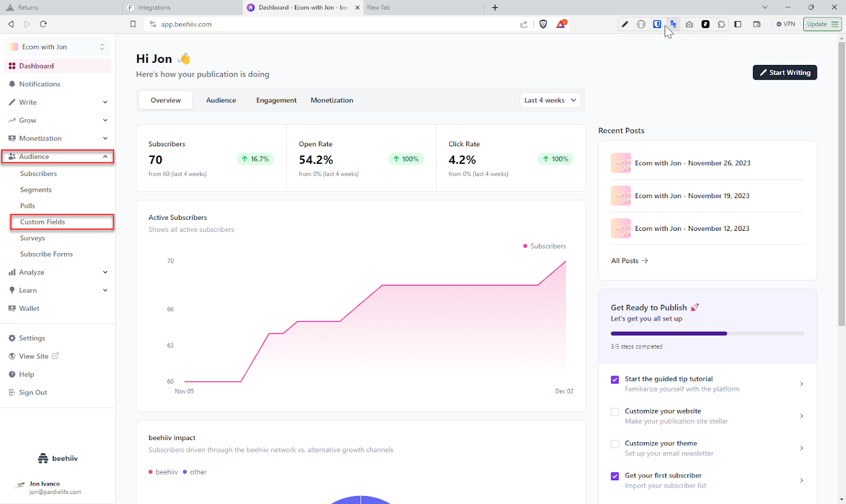846x504 pixels.
Task: Click the Learn lightbulb icon
Action: pos(12,290)
